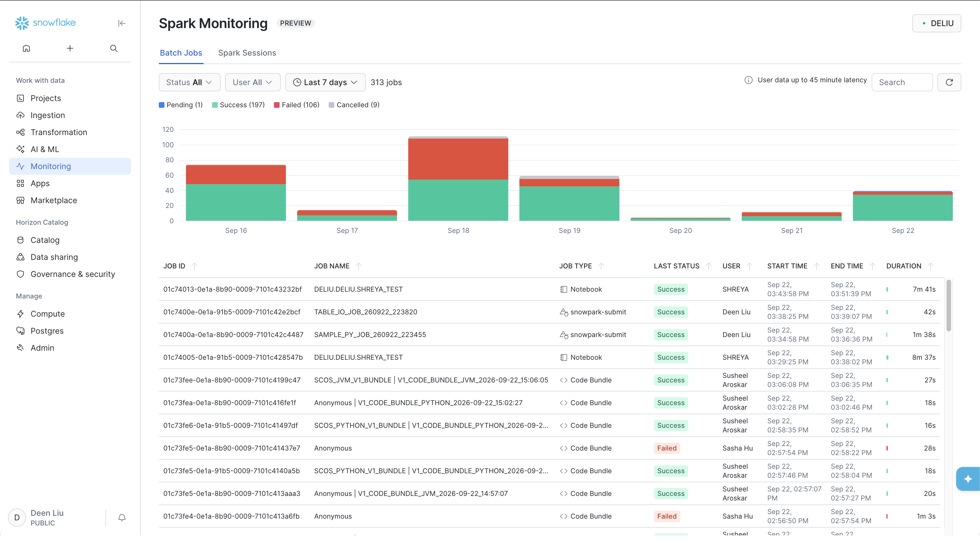Click the Sep 16 chart bar
This screenshot has width=980, height=547.
tap(236, 193)
